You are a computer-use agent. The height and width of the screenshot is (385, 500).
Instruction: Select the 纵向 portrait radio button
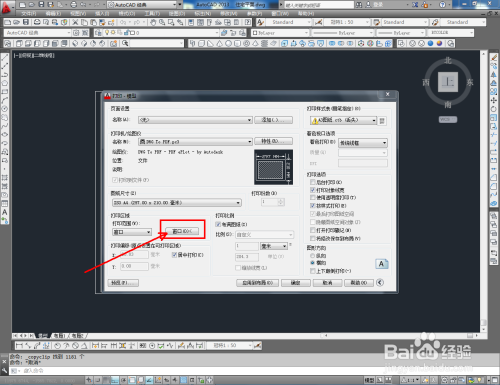[312, 256]
